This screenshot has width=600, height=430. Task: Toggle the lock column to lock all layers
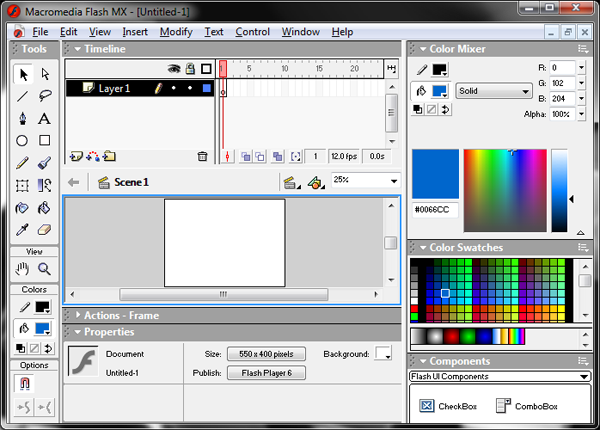coord(190,69)
